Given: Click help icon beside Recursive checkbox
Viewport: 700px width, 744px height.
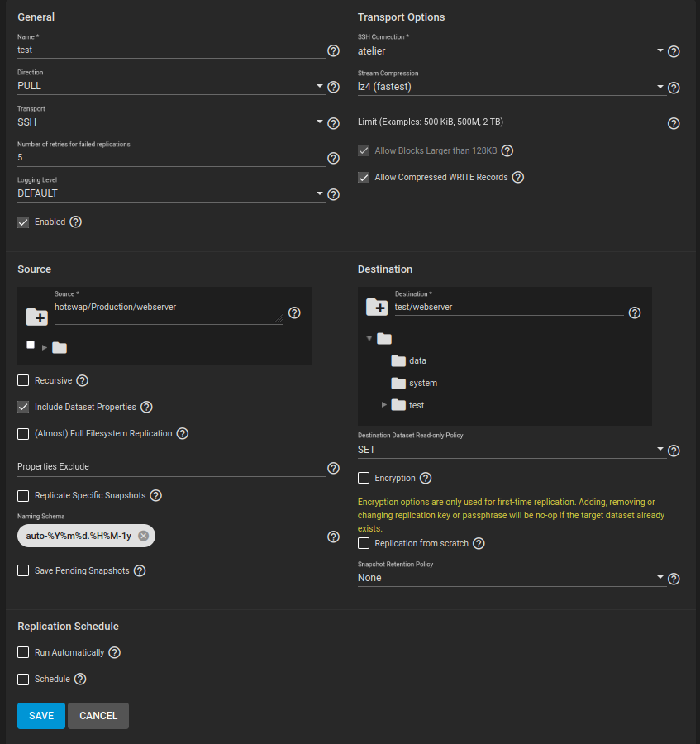Looking at the screenshot, I should point(82,381).
